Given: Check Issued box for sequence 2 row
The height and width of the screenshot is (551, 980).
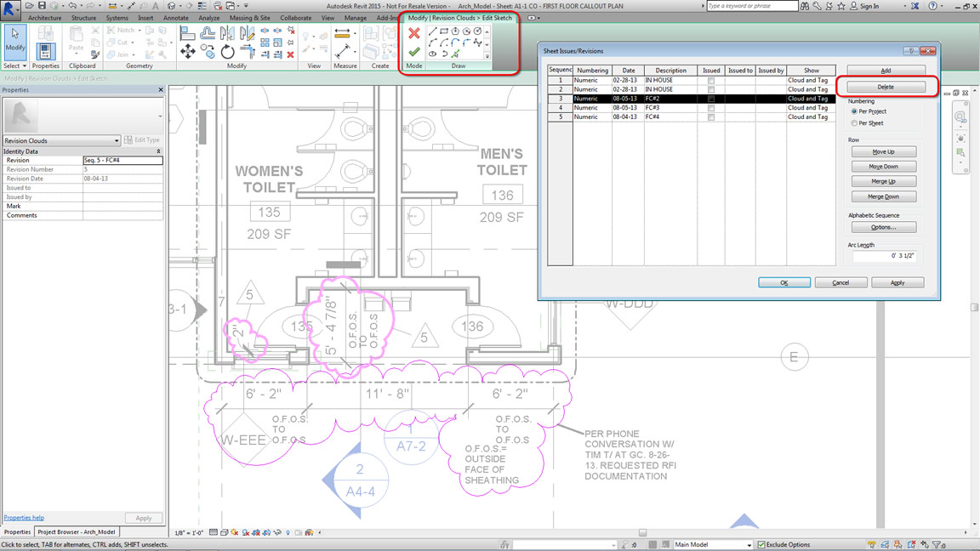Looking at the screenshot, I should 710,90.
